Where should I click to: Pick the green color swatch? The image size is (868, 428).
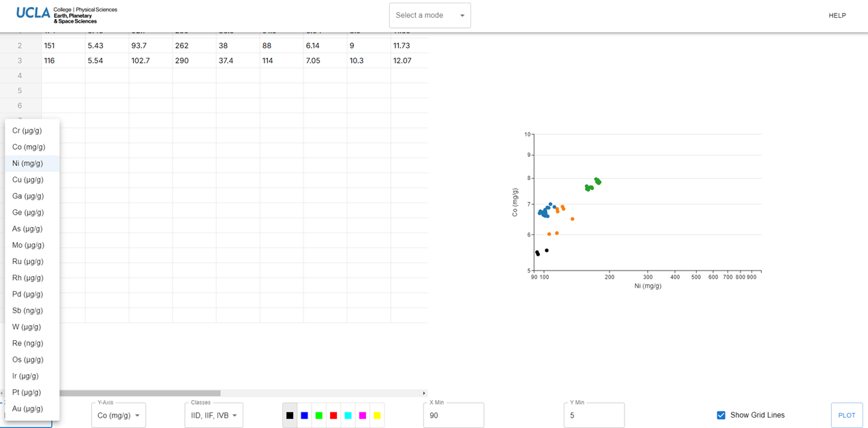pos(319,416)
